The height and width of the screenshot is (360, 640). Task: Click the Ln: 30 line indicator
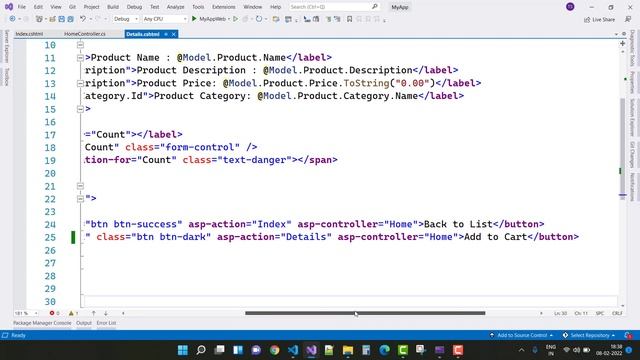click(560, 313)
